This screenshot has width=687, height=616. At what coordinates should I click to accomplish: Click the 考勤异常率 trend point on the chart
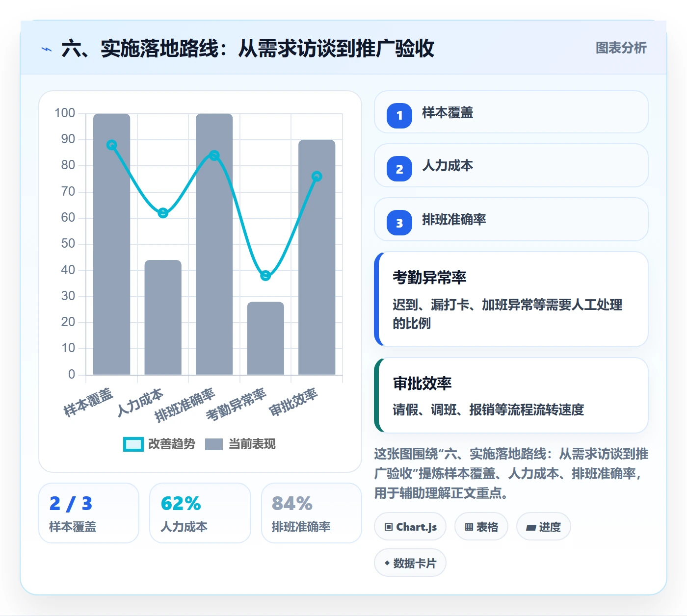(x=265, y=276)
